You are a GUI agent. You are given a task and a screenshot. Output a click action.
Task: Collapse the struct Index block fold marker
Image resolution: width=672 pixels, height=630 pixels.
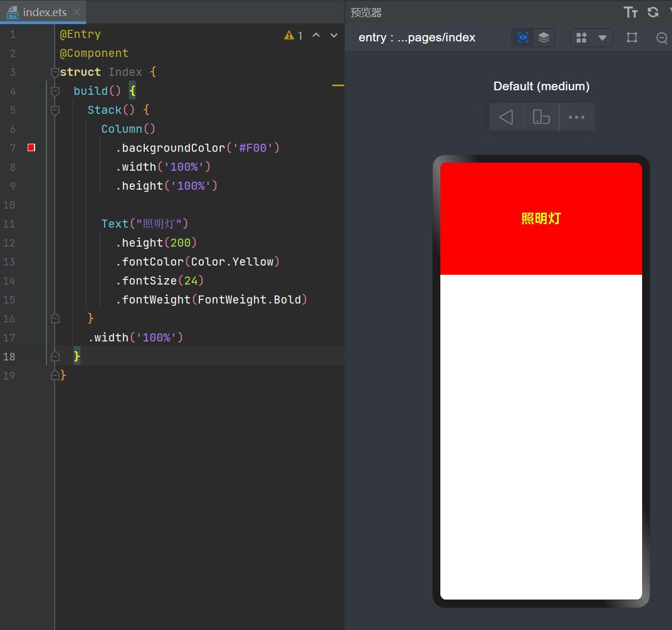pyautogui.click(x=55, y=72)
